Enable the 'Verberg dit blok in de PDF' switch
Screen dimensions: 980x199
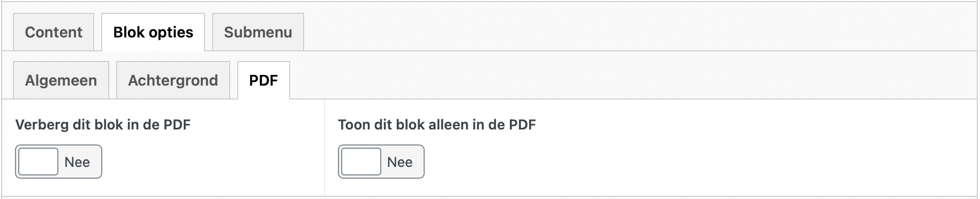pyautogui.click(x=58, y=162)
